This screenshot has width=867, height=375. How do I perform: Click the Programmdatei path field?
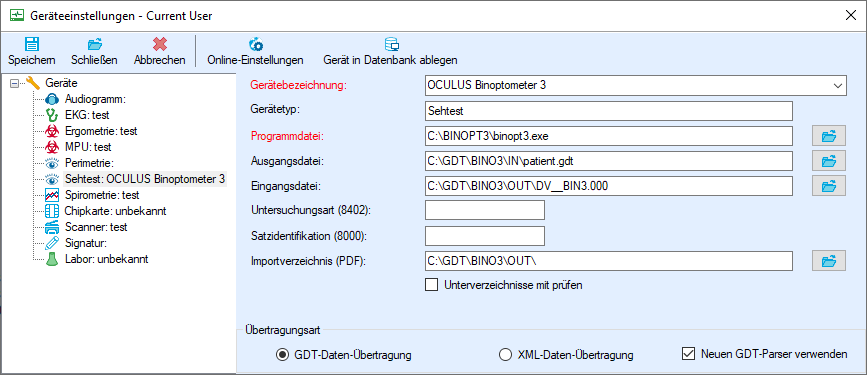pyautogui.click(x=609, y=135)
